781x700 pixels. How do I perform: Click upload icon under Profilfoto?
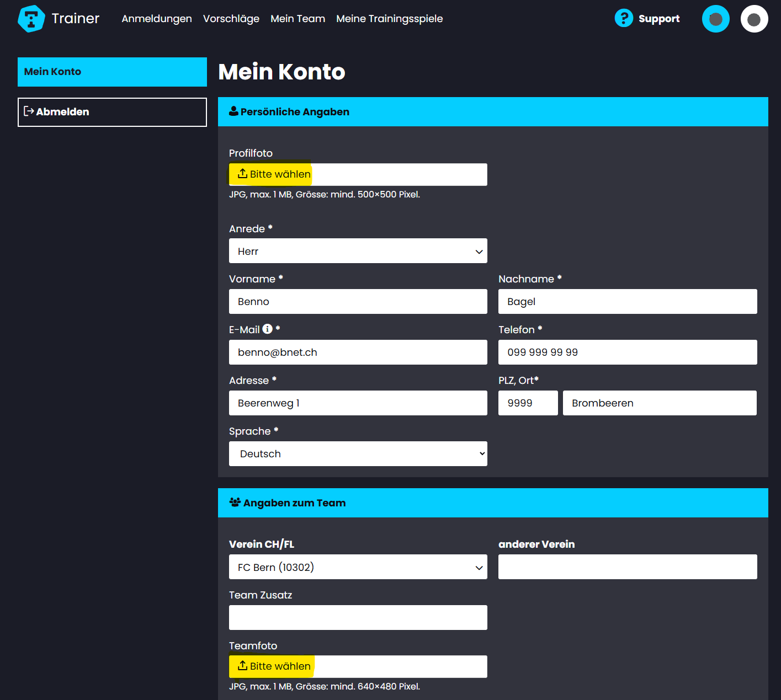tap(242, 174)
